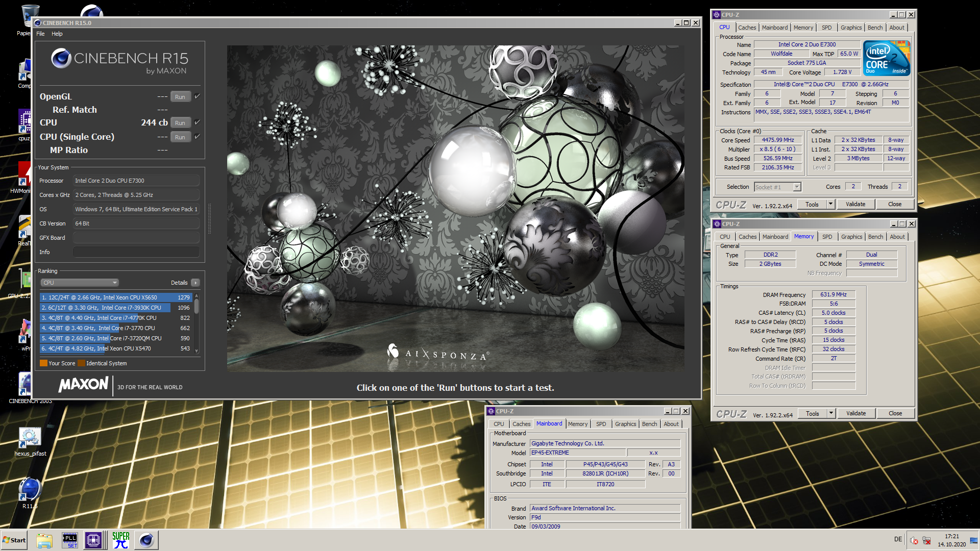This screenshot has width=980, height=551.
Task: Switch to the CPU-Z taskbar button
Action: click(93, 540)
